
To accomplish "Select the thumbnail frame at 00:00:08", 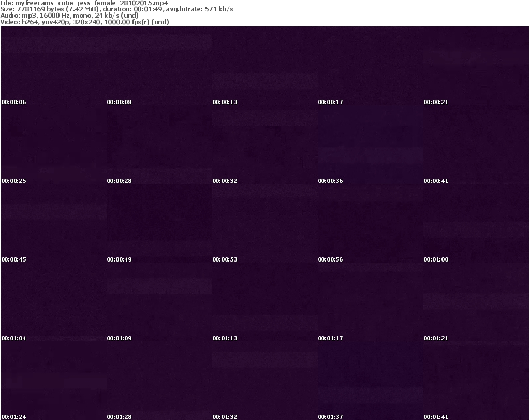I will (x=159, y=66).
